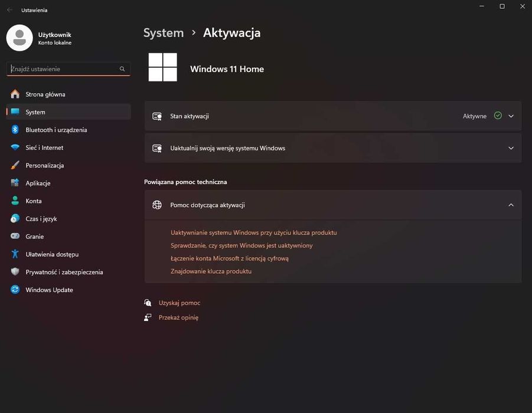Open Personalizacja settings

[x=68, y=165]
